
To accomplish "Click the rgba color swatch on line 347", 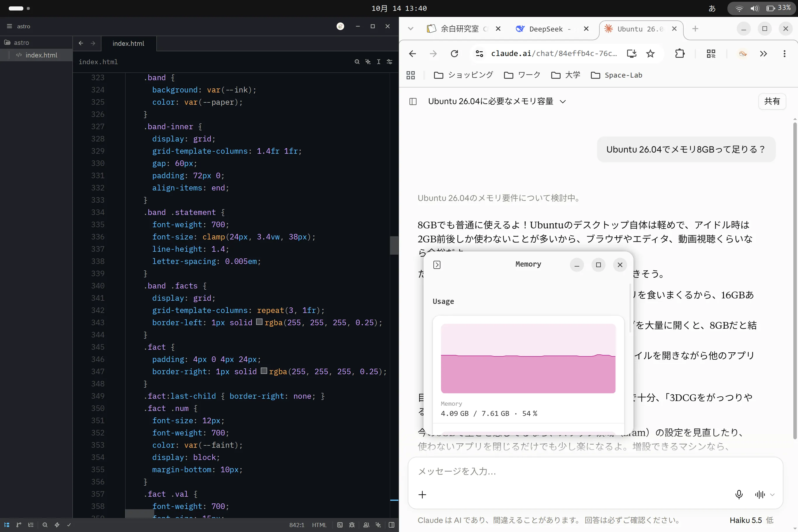I will 264,371.
